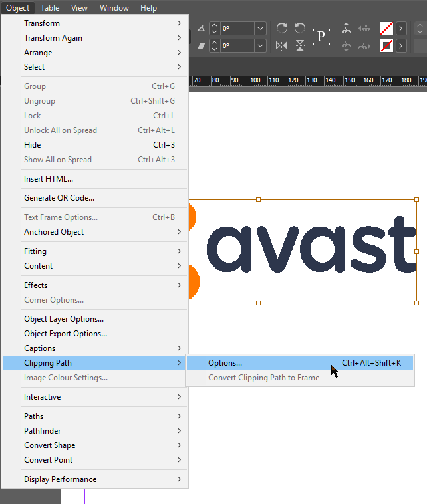Open the Object menu
The height and width of the screenshot is (504, 427).
[18, 8]
